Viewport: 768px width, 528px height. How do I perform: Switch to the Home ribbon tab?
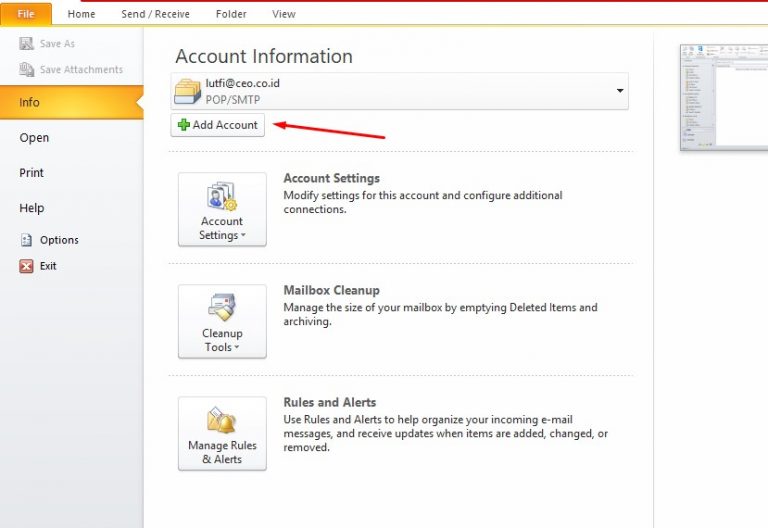coord(81,14)
